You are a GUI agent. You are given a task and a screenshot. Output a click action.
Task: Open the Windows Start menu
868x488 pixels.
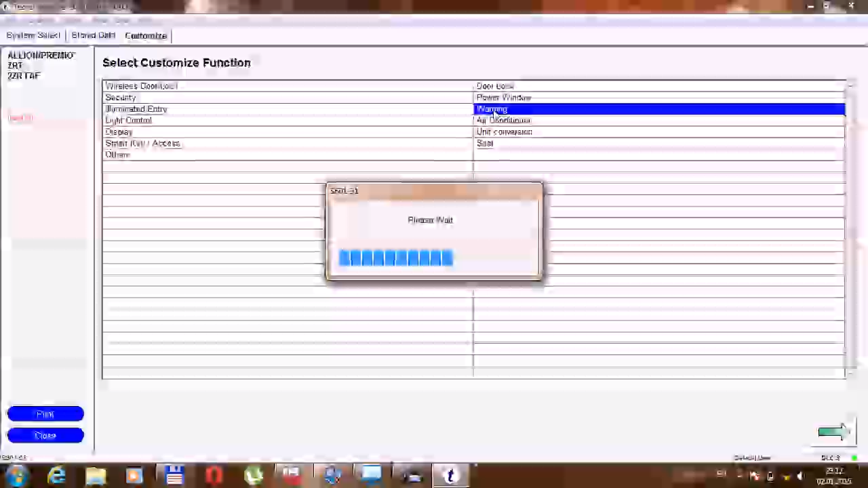click(15, 476)
